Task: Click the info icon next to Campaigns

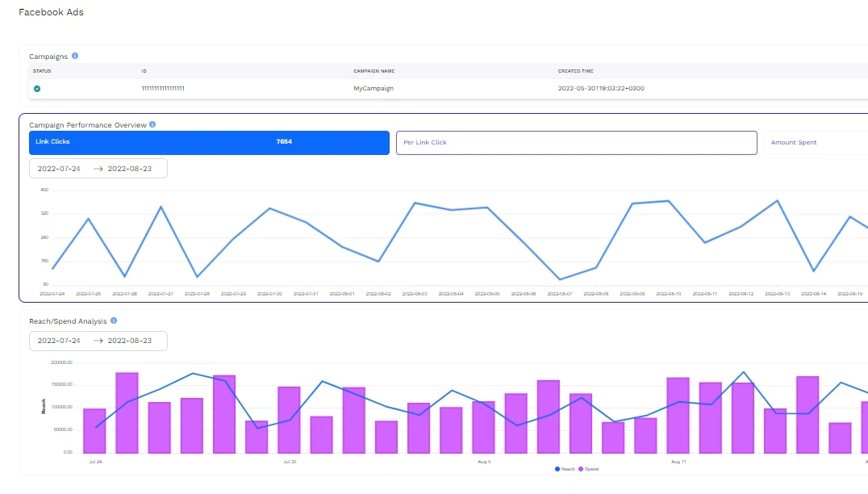Action: (75, 56)
